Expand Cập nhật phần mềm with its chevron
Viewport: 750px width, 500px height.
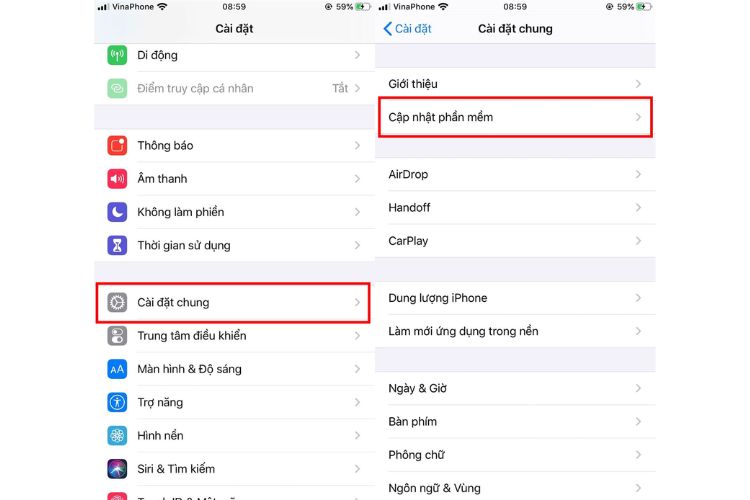tap(638, 117)
